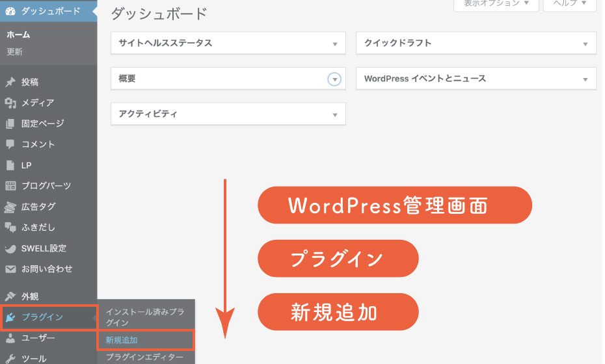
Task: Expand the サイトヘルスステータス panel
Action: tap(334, 44)
